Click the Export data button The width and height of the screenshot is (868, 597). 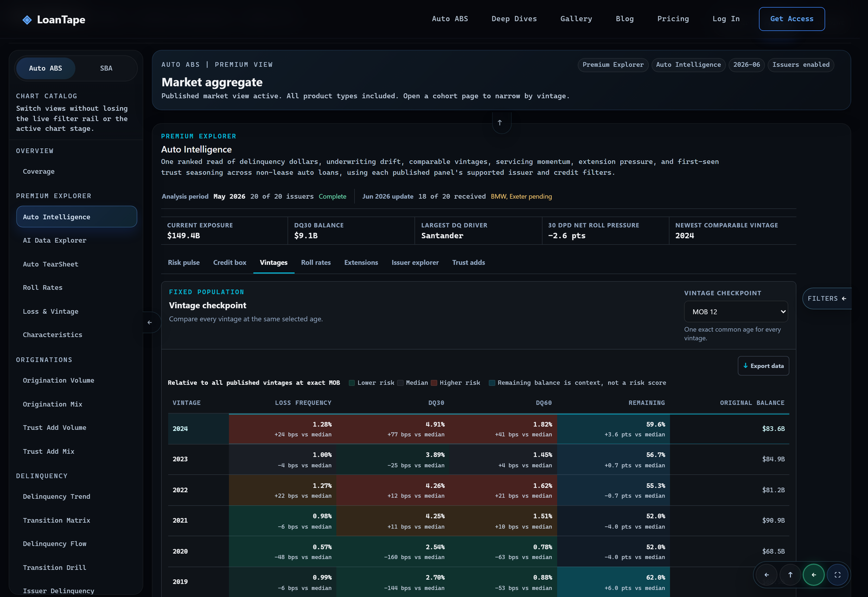pos(763,366)
